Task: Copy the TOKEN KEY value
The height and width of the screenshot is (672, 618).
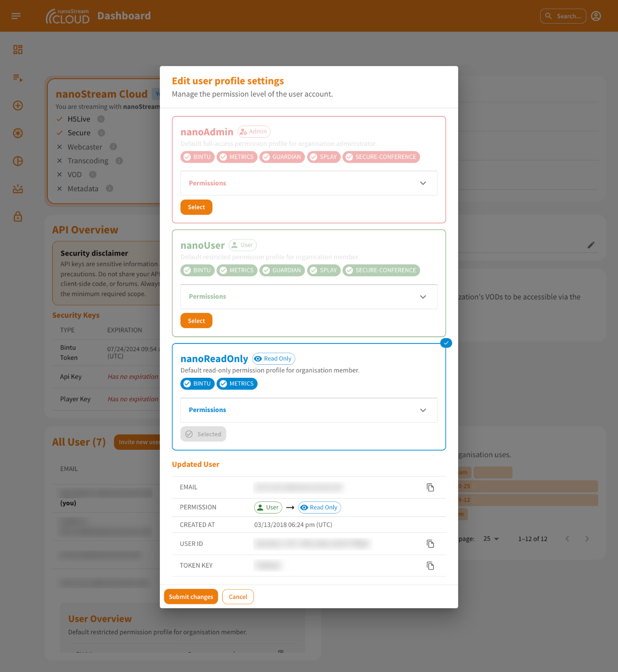Action: pos(430,566)
